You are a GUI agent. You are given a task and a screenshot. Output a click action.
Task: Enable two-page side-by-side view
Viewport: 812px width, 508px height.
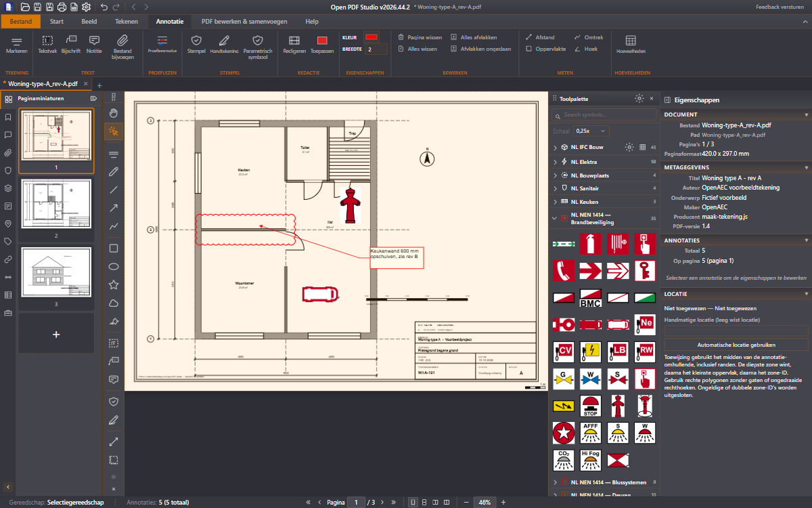tap(434, 503)
